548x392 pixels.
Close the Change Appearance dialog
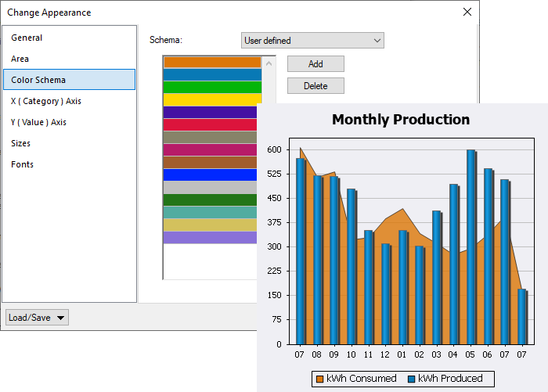(x=467, y=12)
